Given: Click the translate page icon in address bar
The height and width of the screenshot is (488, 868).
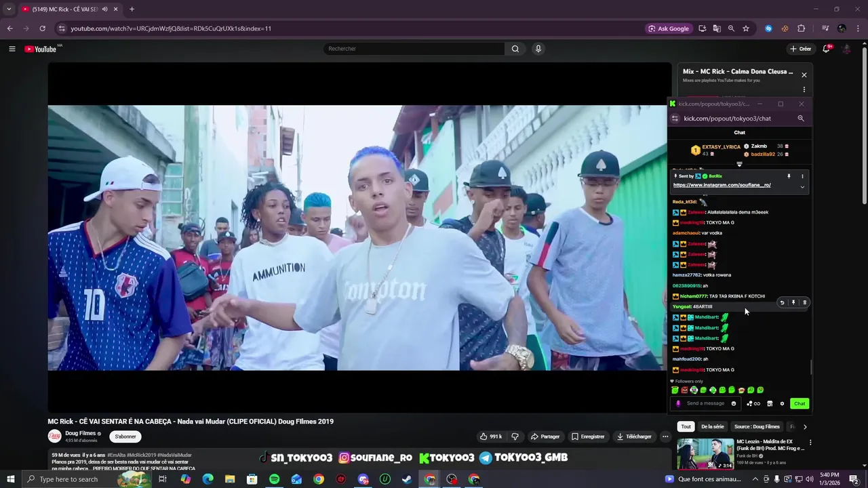Looking at the screenshot, I should pyautogui.click(x=717, y=28).
